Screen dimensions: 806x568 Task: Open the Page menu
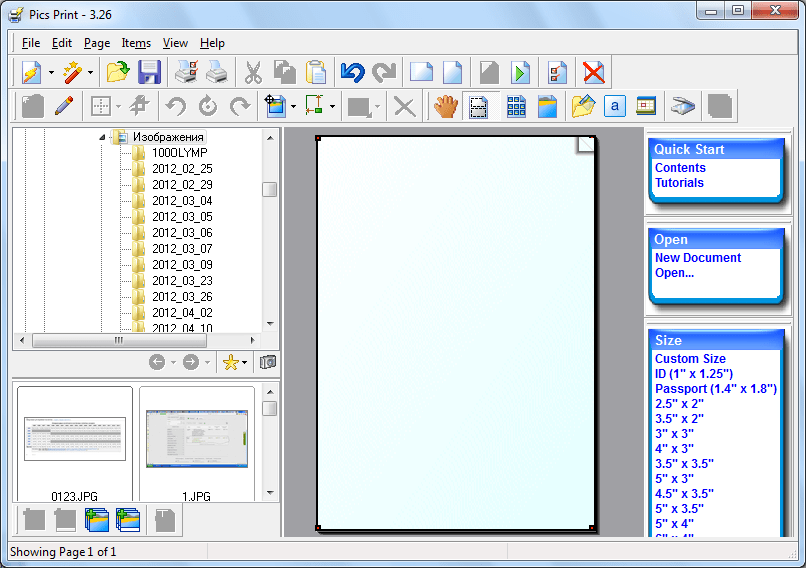97,43
